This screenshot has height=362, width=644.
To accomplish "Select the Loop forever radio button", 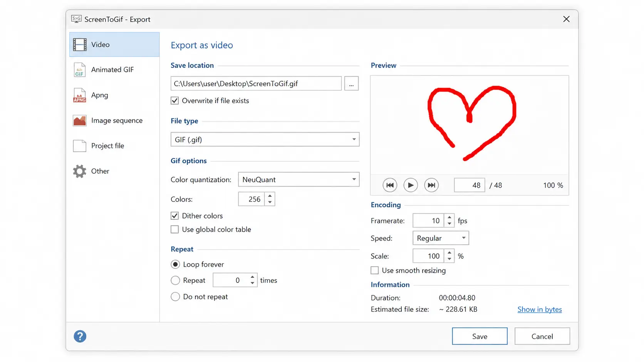I will tap(175, 264).
